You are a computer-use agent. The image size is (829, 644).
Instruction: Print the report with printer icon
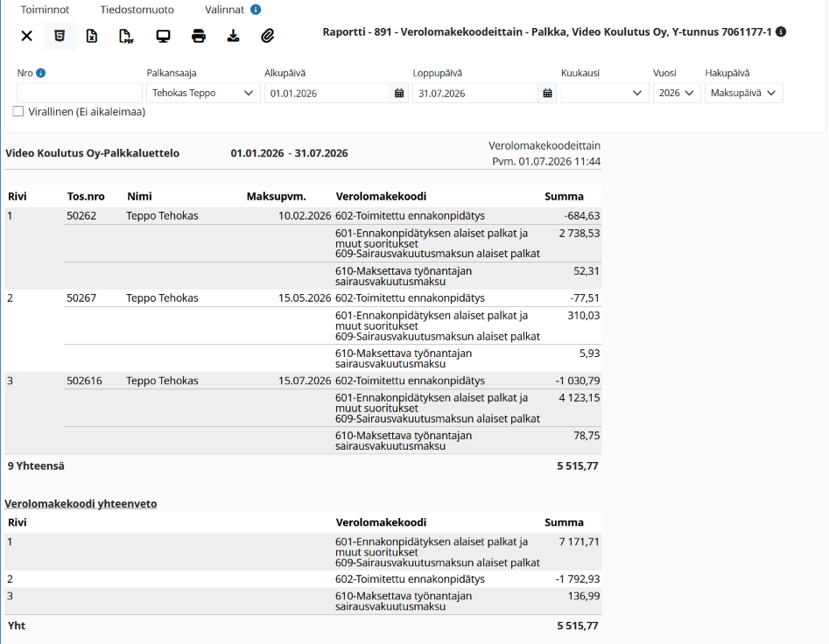[198, 36]
